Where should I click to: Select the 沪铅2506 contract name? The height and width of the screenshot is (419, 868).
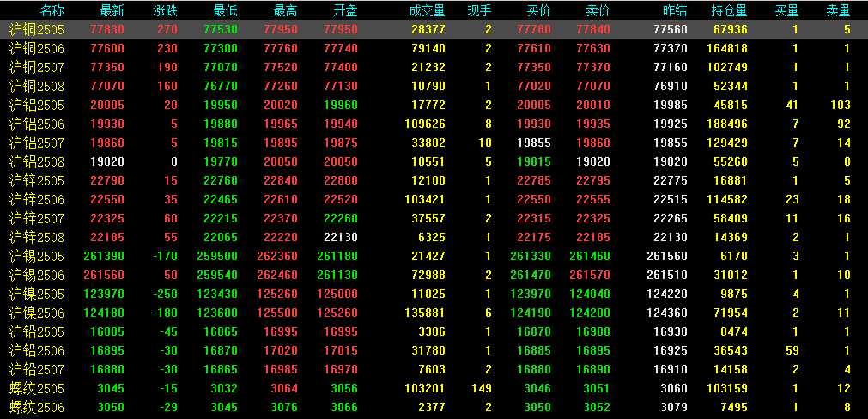(37, 350)
